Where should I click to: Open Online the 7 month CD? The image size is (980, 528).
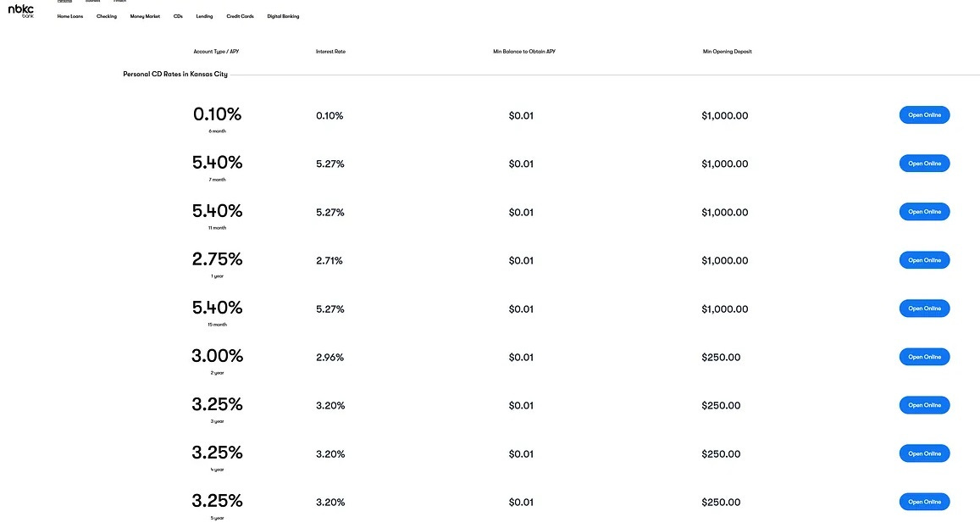[x=924, y=164]
